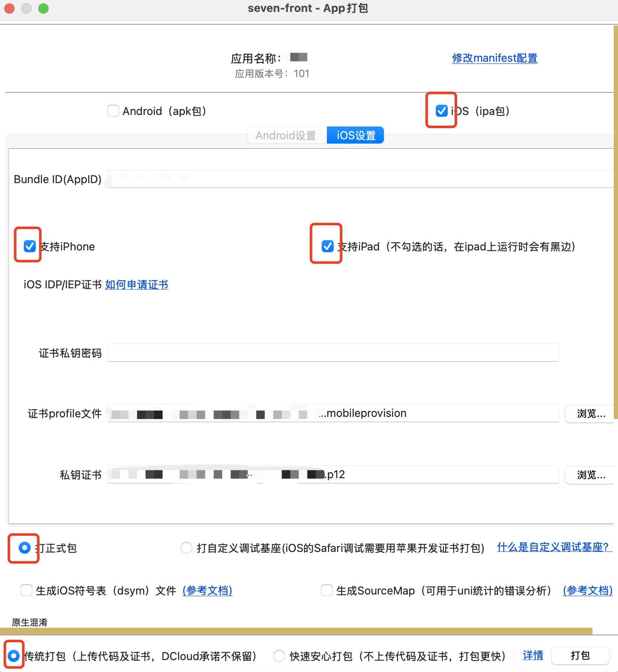This screenshot has width=618, height=672.
Task: Toggle the 支持iPad checkbox
Action: coord(327,246)
